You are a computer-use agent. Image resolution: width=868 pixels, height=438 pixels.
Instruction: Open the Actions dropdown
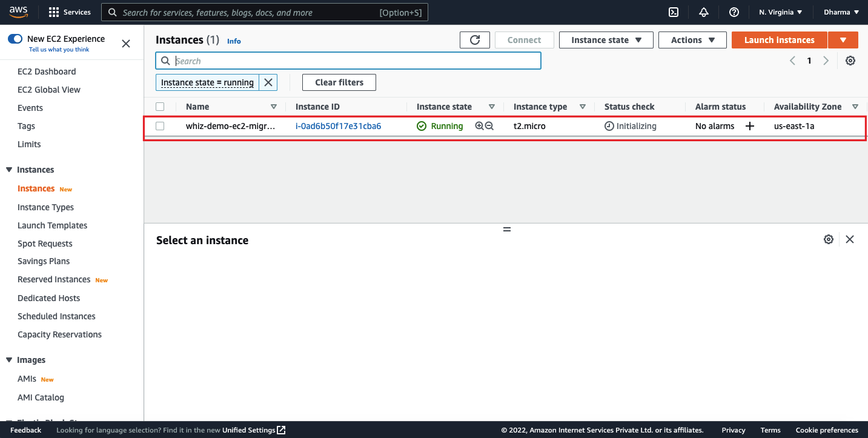click(x=692, y=40)
